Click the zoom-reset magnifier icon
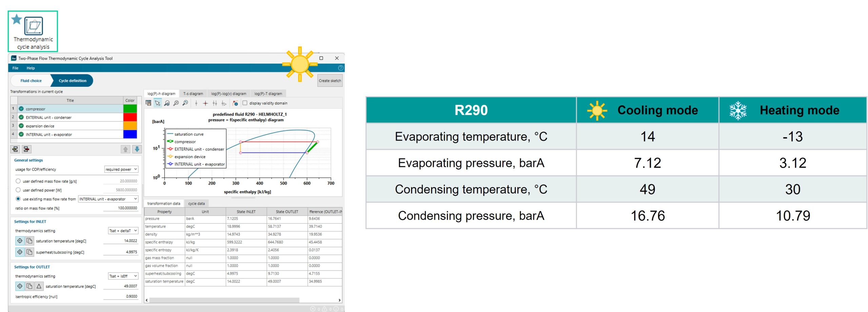Screen dimensions: 868x312 tap(185, 103)
